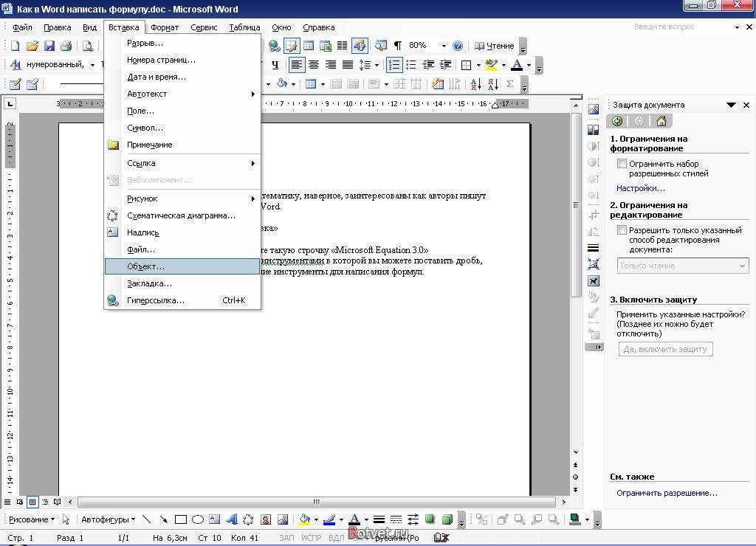Select 'Номера страниц...' menu item
756x546 pixels.
(183, 61)
